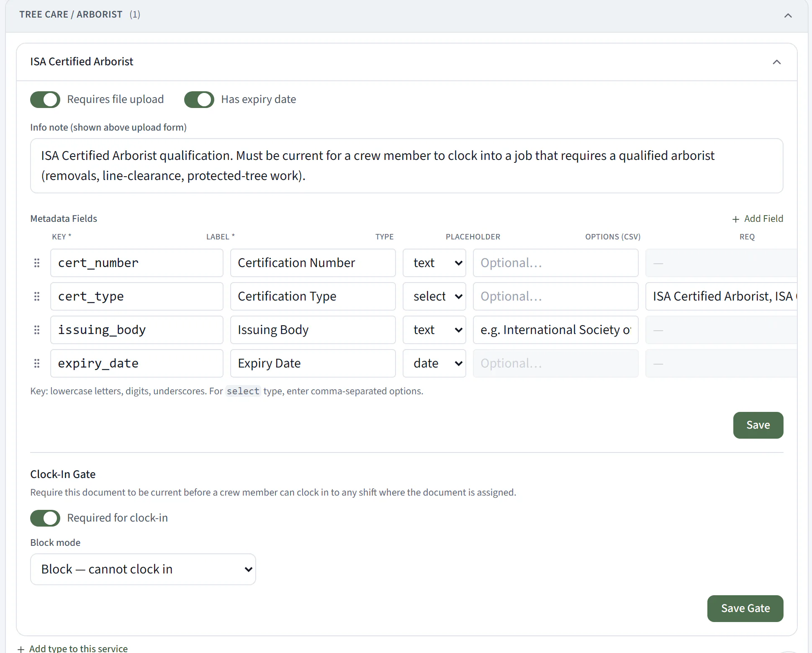Click placeholder field in cert_type row
This screenshot has width=812, height=653.
coord(556,296)
